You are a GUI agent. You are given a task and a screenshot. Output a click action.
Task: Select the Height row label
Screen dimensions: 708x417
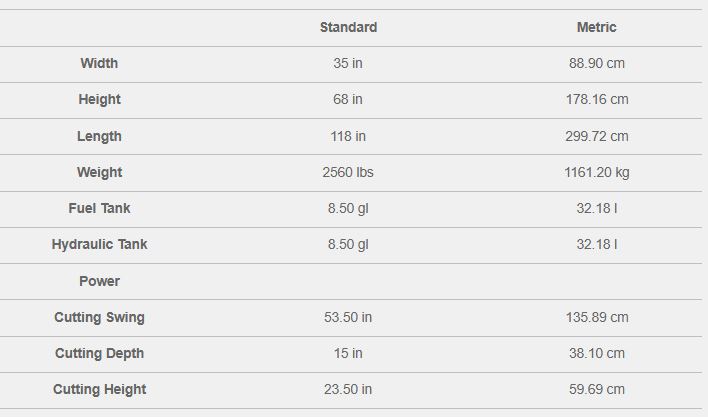click(x=99, y=99)
